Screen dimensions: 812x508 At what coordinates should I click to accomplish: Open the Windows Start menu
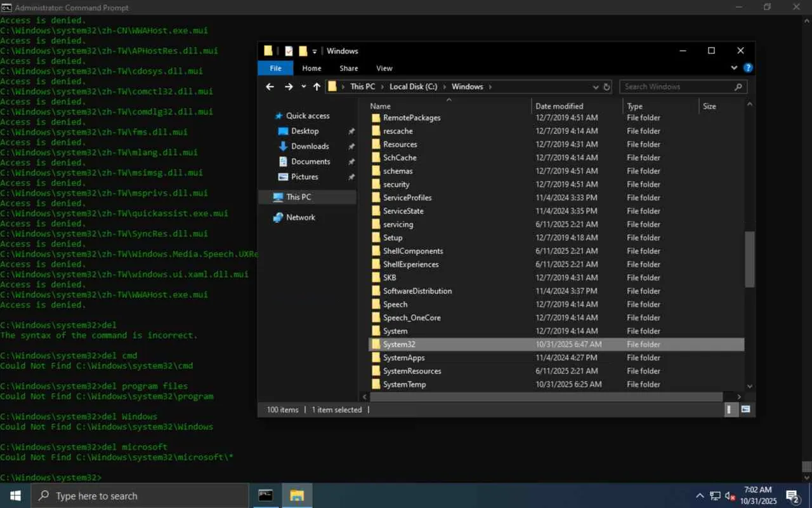click(x=15, y=496)
